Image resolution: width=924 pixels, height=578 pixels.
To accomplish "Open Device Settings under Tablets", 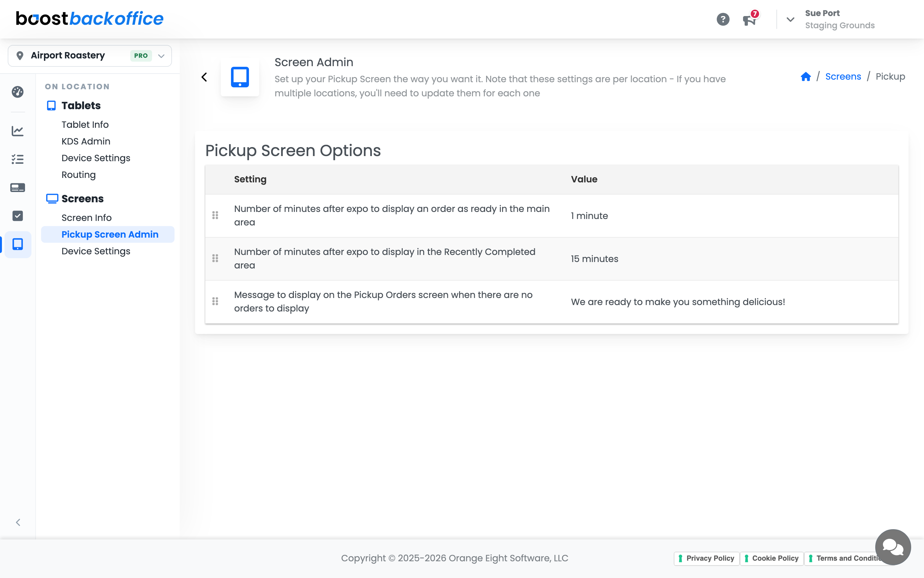I will tap(96, 158).
